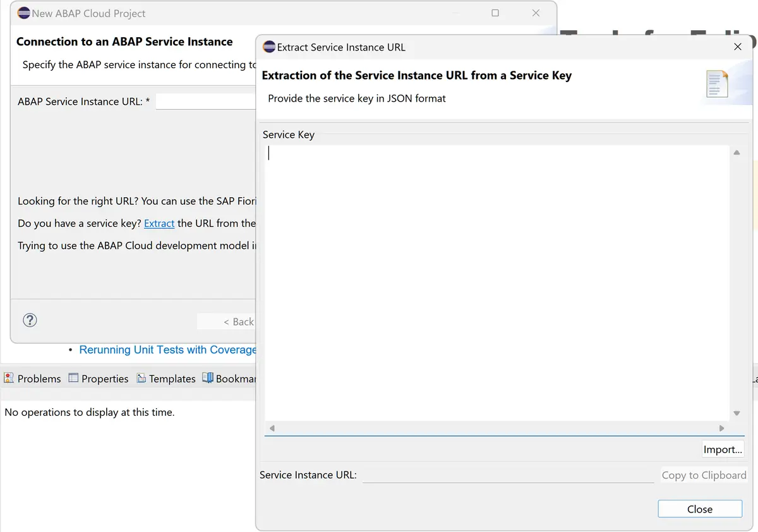Click the Templates tab icon
Screen dimensions: 758x532
141,378
